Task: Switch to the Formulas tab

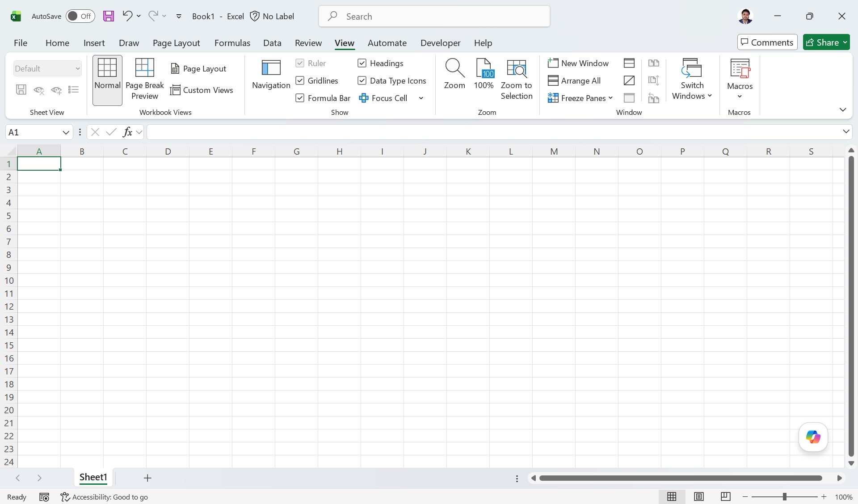Action: pos(232,43)
